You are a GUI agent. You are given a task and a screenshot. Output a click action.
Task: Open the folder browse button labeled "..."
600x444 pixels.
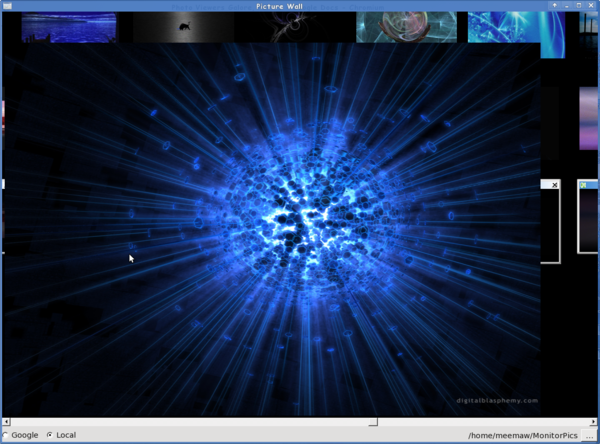pyautogui.click(x=589, y=435)
